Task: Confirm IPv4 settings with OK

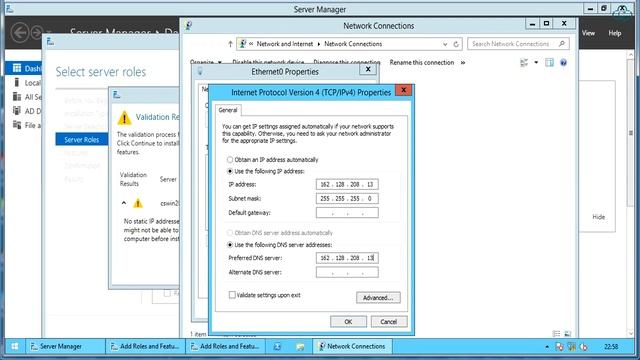Action: point(348,322)
